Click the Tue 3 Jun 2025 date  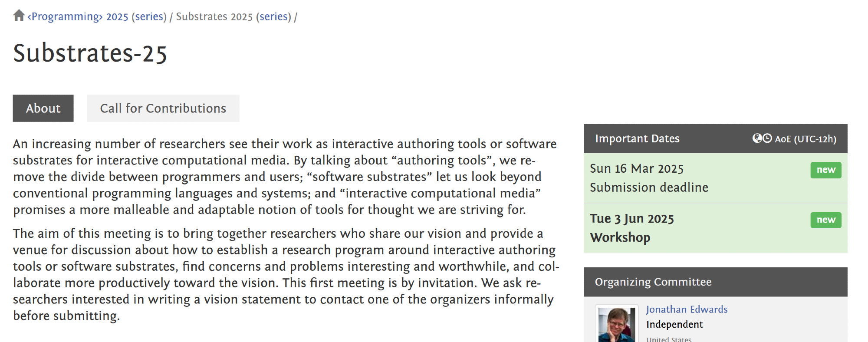pyautogui.click(x=631, y=219)
